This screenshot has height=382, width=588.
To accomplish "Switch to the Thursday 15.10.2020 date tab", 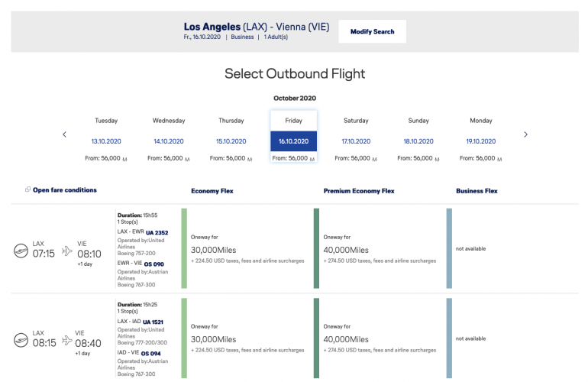I will tap(231, 141).
